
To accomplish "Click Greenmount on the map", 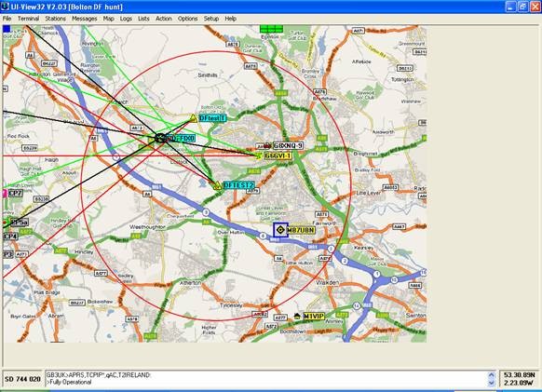I will [x=412, y=44].
